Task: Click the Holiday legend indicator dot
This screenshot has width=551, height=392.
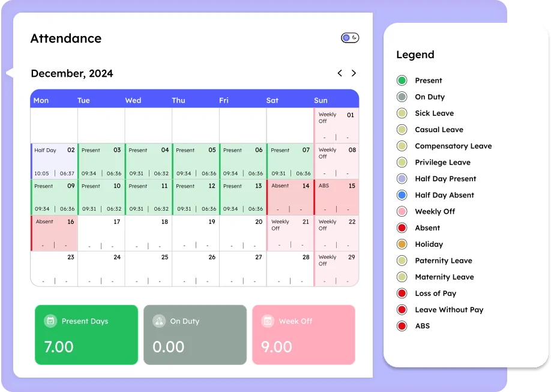Action: pos(402,244)
